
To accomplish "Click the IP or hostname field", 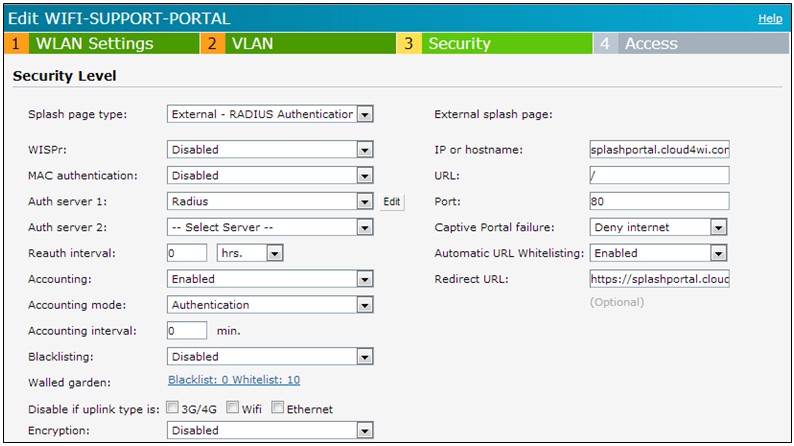I will [659, 150].
